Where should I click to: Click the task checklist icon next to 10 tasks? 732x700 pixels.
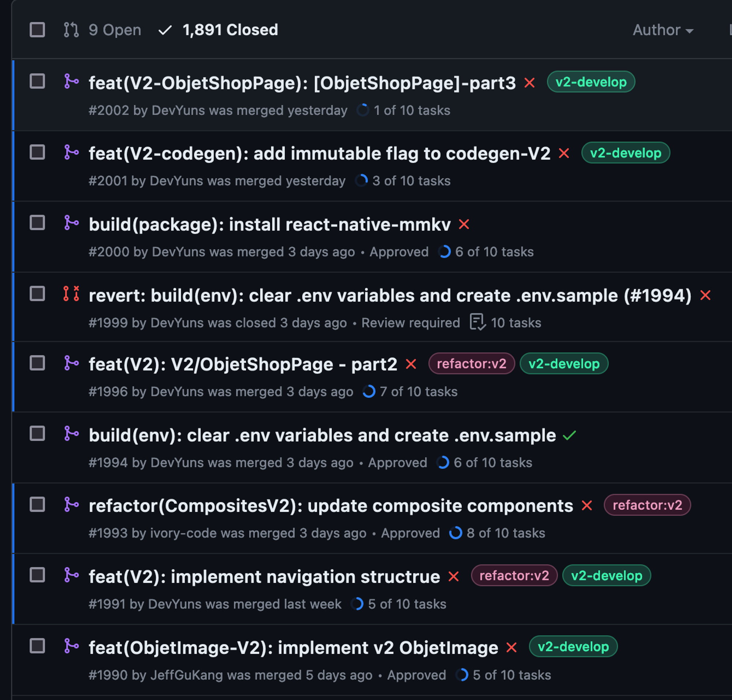coord(478,322)
